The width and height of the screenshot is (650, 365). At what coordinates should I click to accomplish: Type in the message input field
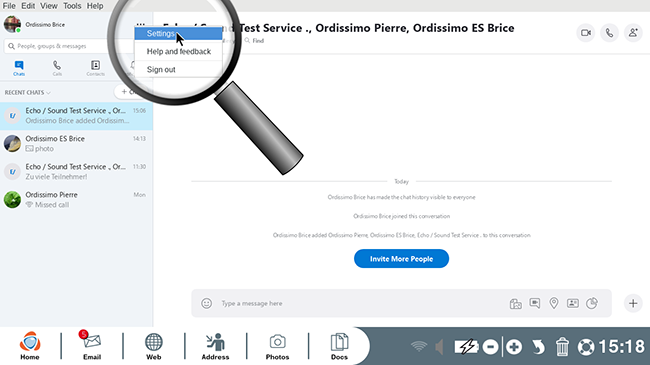click(x=361, y=303)
